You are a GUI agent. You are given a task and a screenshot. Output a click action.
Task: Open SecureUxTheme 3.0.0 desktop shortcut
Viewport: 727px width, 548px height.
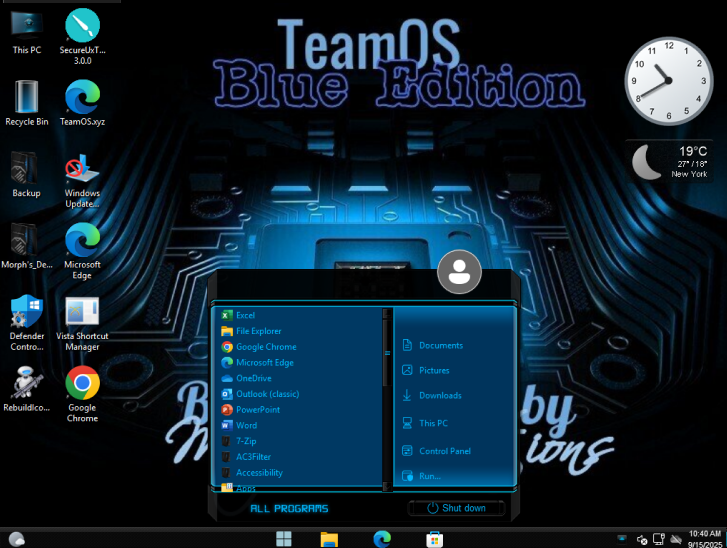82,37
